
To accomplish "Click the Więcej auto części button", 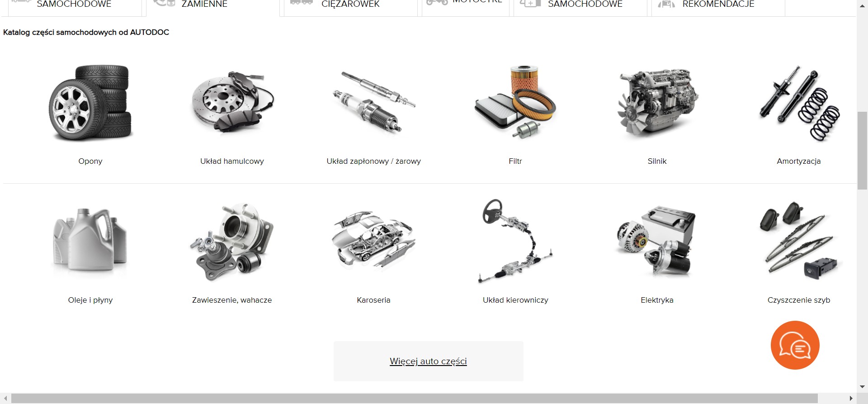I will click(428, 361).
